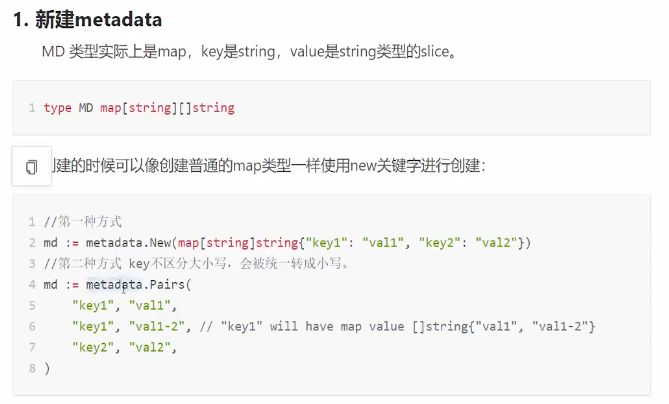669x404 pixels.
Task: Click line number 6 in second code block
Action: click(x=32, y=326)
